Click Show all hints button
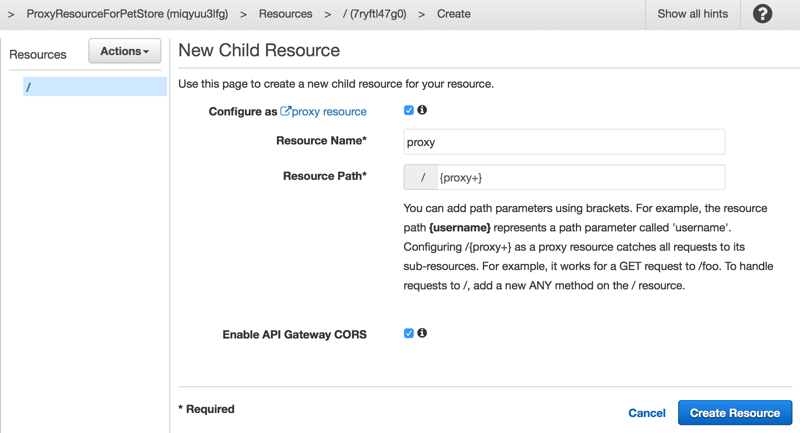Viewport: 800px width, 433px height. pyautogui.click(x=692, y=14)
